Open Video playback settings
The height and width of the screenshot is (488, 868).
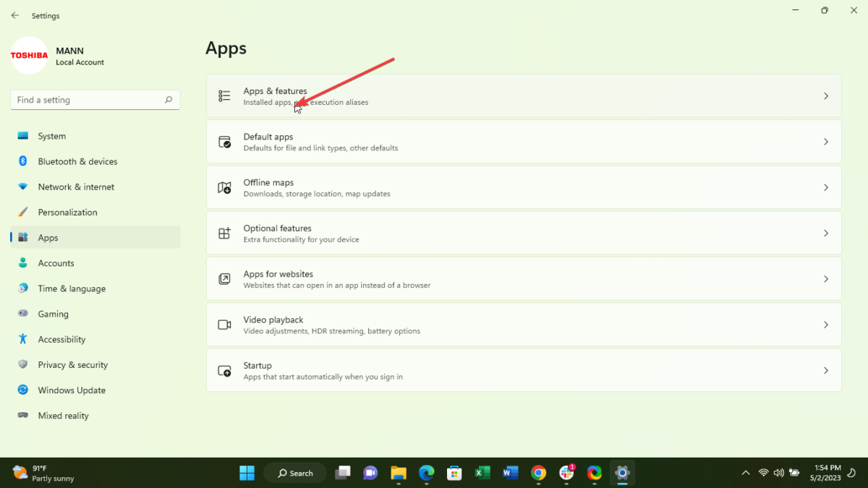(524, 325)
